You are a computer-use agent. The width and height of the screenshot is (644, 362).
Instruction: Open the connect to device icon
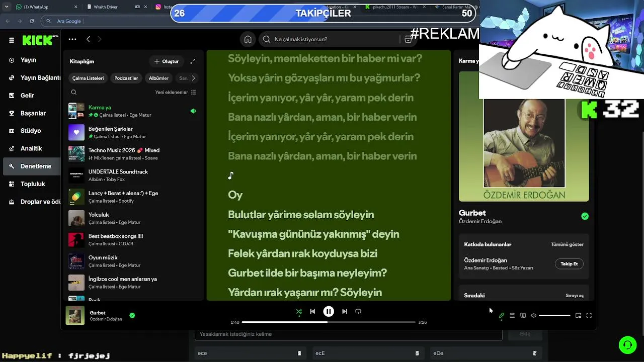tap(523, 316)
